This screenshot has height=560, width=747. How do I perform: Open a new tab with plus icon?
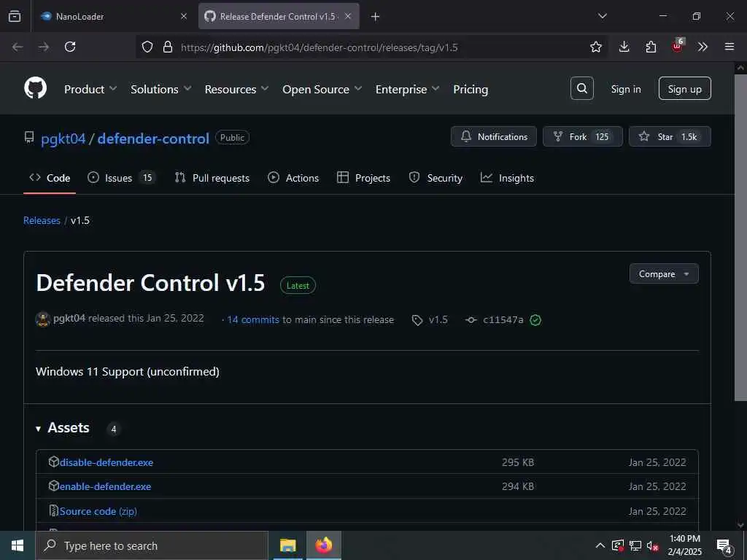click(x=376, y=17)
